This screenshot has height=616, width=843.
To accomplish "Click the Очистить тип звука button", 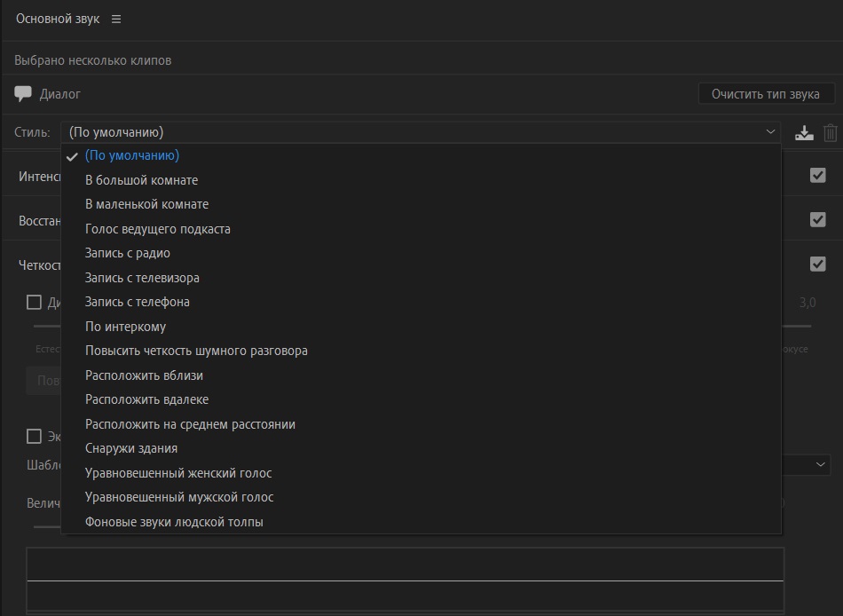I will click(x=766, y=94).
